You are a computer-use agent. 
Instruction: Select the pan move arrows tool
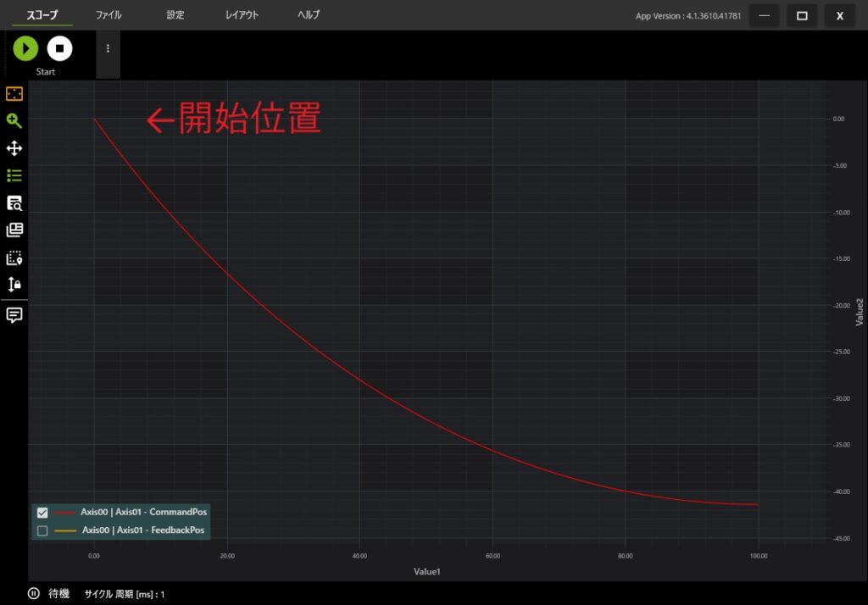[x=14, y=148]
